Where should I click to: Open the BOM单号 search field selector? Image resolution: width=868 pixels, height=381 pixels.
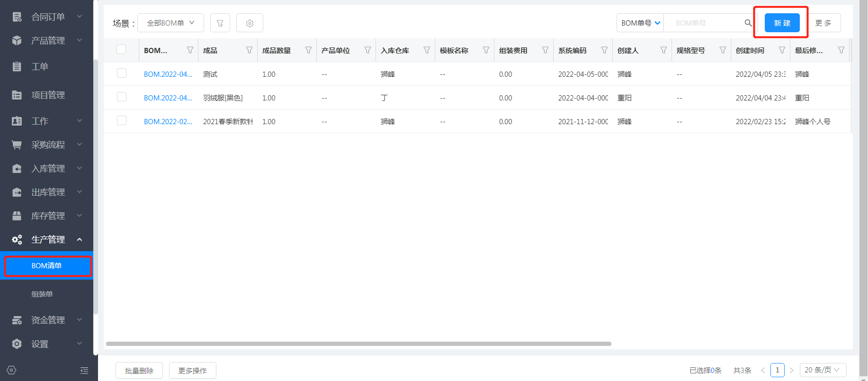(x=640, y=23)
